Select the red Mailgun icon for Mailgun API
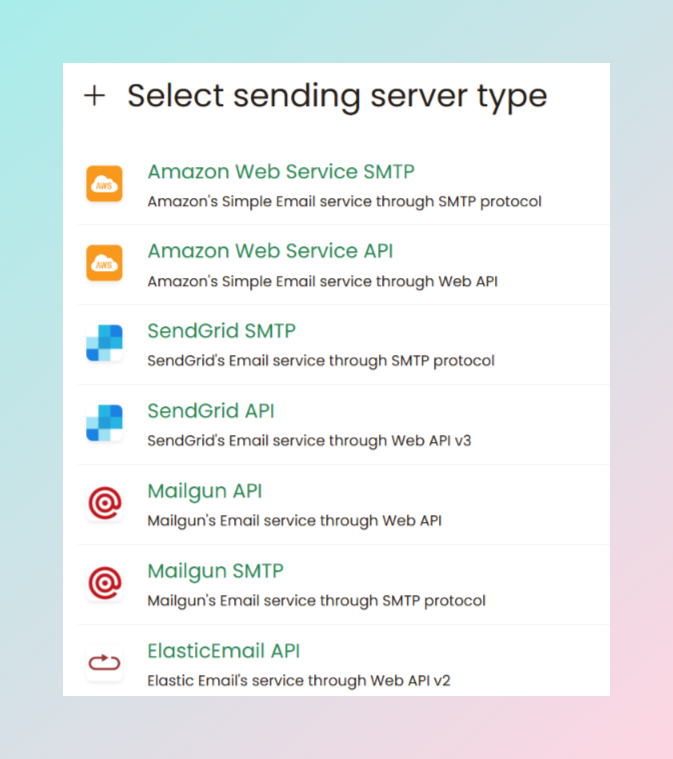 click(104, 503)
